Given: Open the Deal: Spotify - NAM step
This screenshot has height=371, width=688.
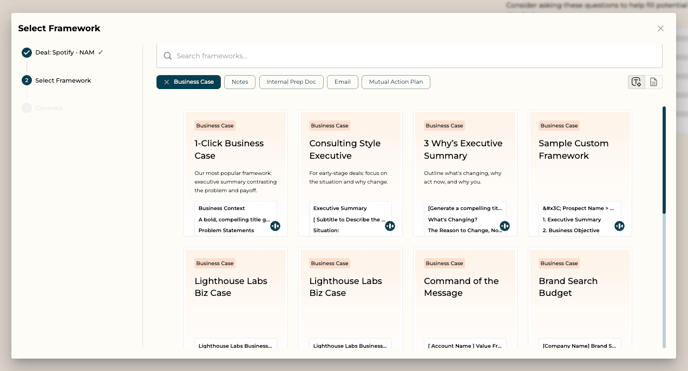Looking at the screenshot, I should click(64, 53).
